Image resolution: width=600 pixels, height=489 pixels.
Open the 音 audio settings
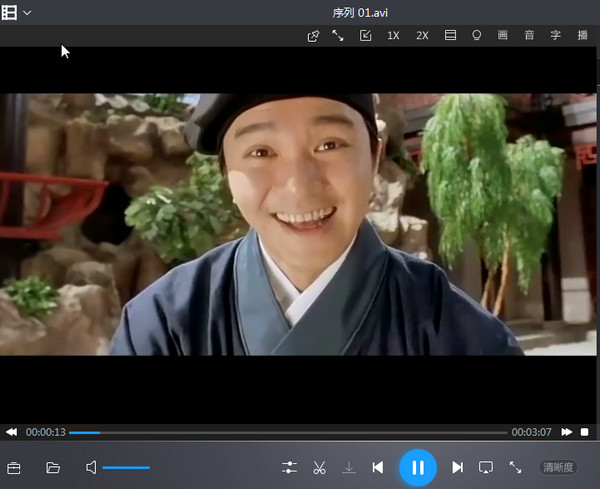529,35
